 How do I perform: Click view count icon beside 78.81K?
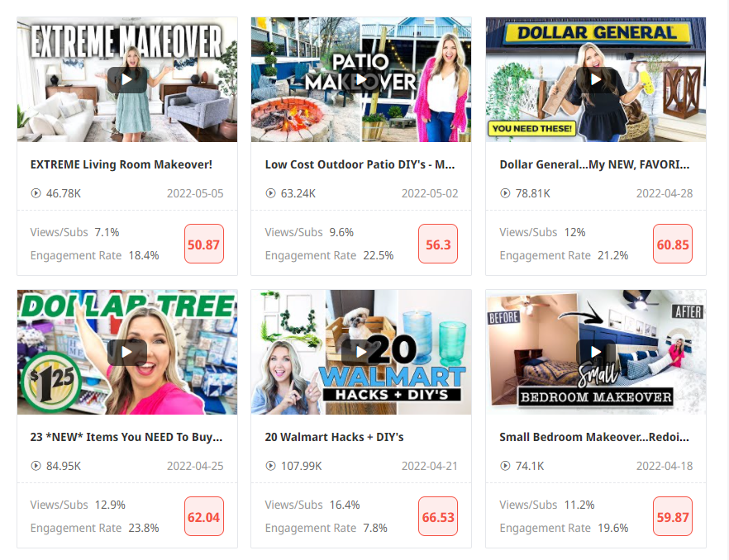pos(505,193)
